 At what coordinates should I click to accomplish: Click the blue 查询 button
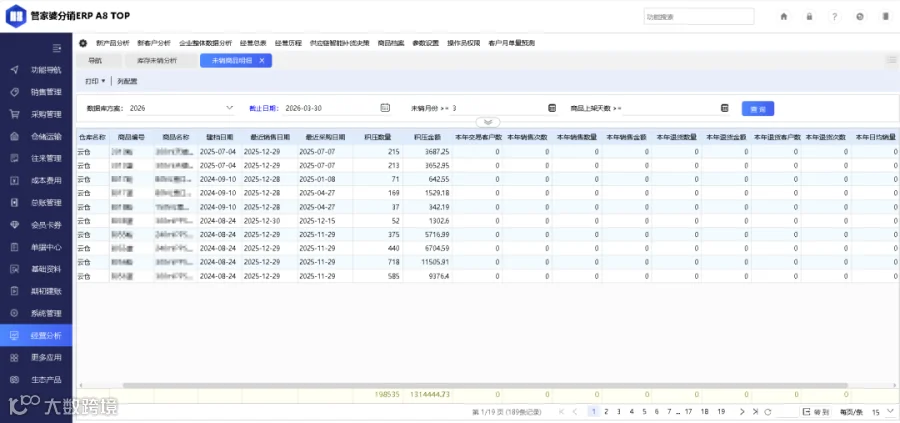point(758,108)
